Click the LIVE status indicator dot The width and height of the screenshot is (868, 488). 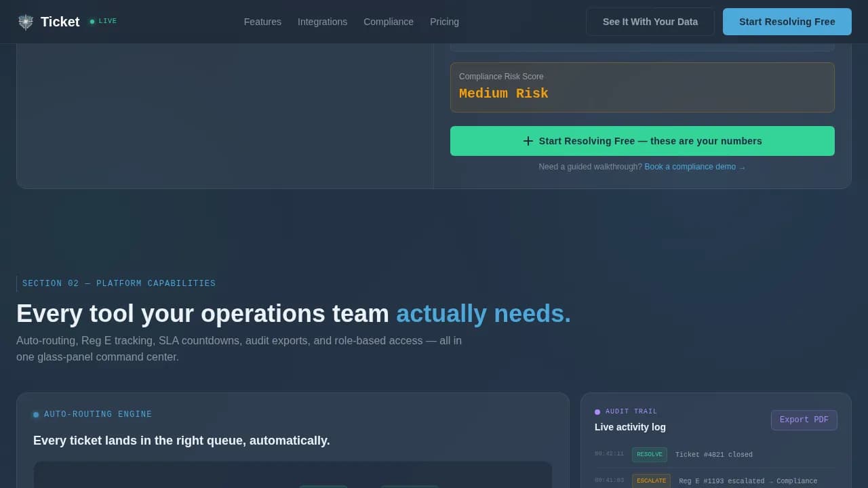coord(92,21)
